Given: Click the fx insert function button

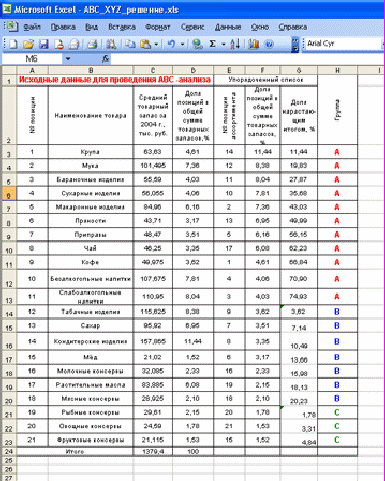Looking at the screenshot, I should [105, 59].
